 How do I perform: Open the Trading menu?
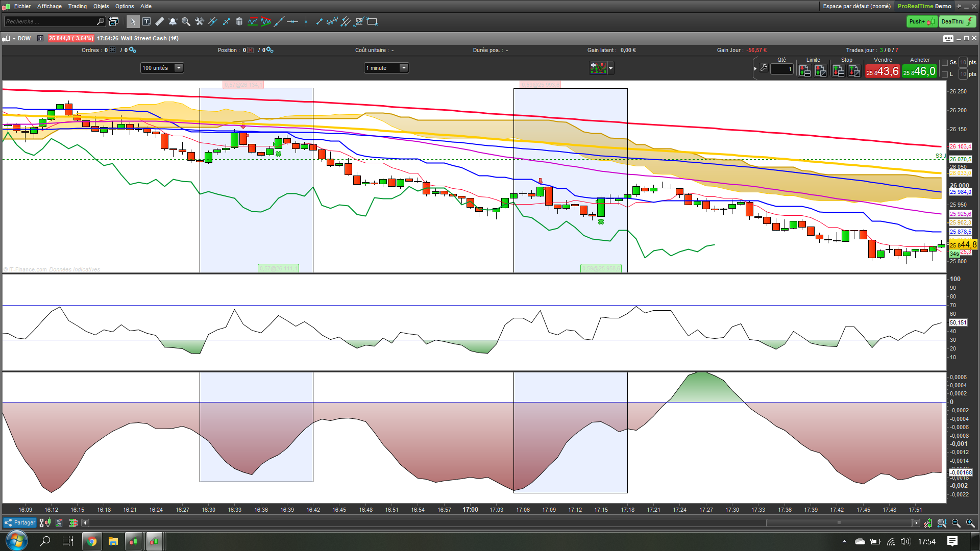coord(77,6)
